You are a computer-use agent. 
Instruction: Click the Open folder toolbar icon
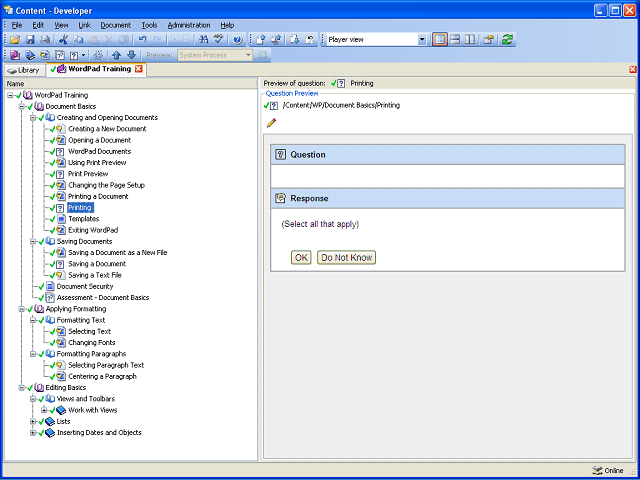point(15,40)
